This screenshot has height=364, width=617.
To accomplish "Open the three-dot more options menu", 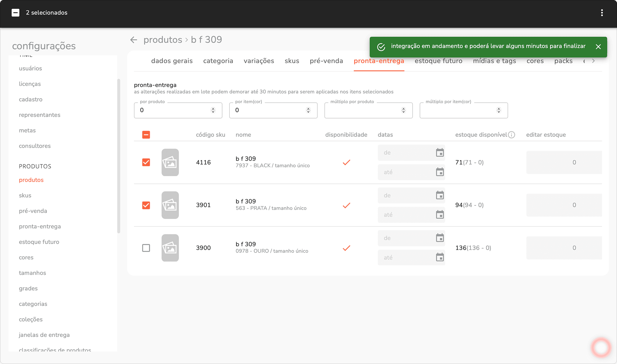I will [x=602, y=13].
